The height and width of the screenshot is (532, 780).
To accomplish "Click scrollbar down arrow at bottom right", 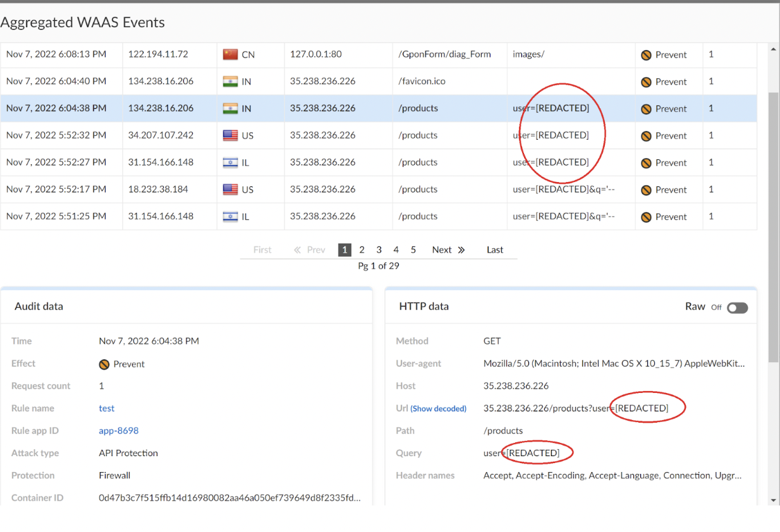I will [x=774, y=500].
